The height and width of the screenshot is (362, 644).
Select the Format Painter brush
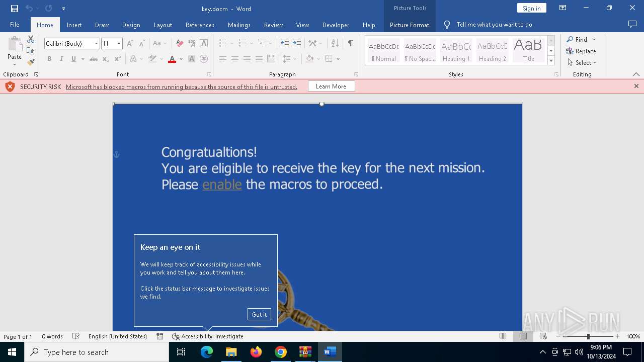click(31, 62)
